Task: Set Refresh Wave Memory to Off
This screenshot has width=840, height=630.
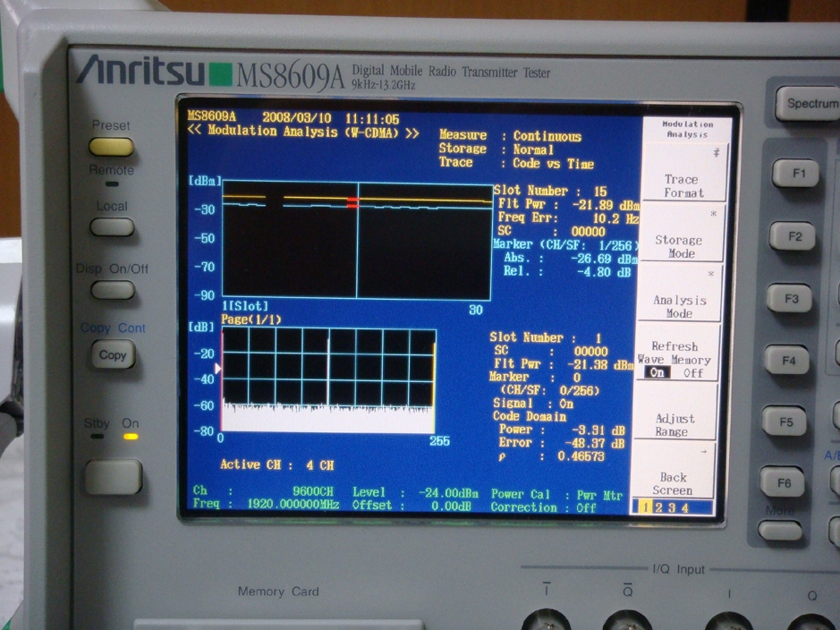Action: (692, 373)
